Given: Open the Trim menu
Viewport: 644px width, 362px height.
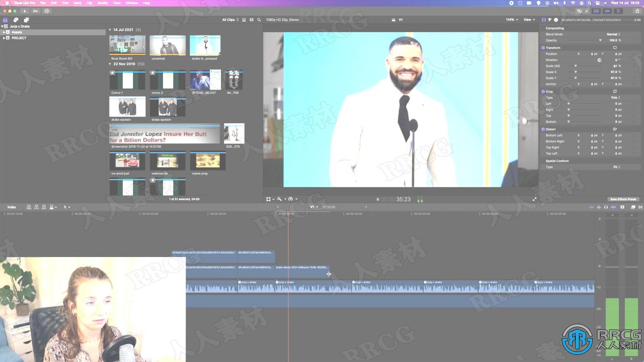Looking at the screenshot, I should 65,3.
